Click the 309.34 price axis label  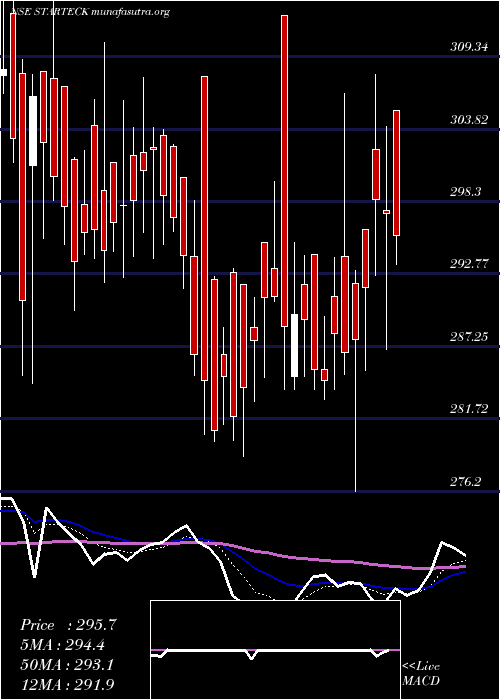click(469, 47)
